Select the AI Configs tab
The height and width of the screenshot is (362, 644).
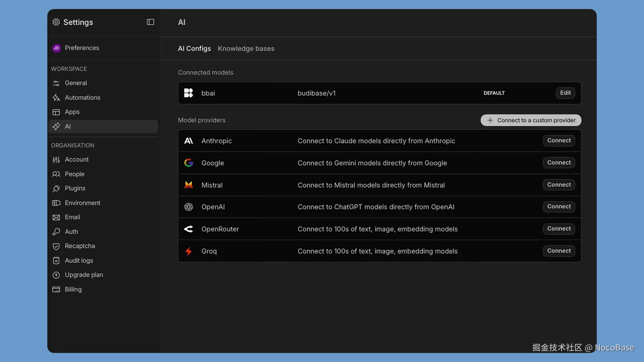(194, 49)
